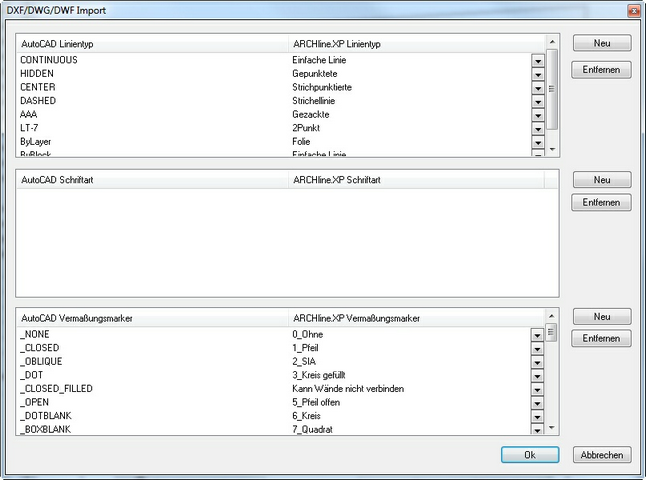Click the 5_Pfeil offen value
The image size is (646, 480).
(316, 402)
